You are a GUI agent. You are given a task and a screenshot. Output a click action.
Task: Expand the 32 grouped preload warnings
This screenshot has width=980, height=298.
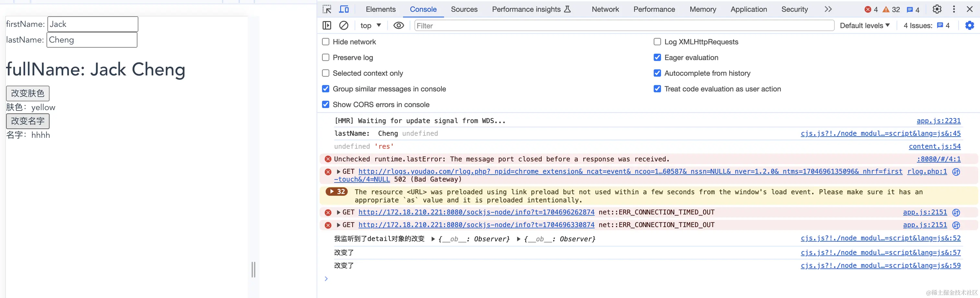pyautogui.click(x=337, y=192)
